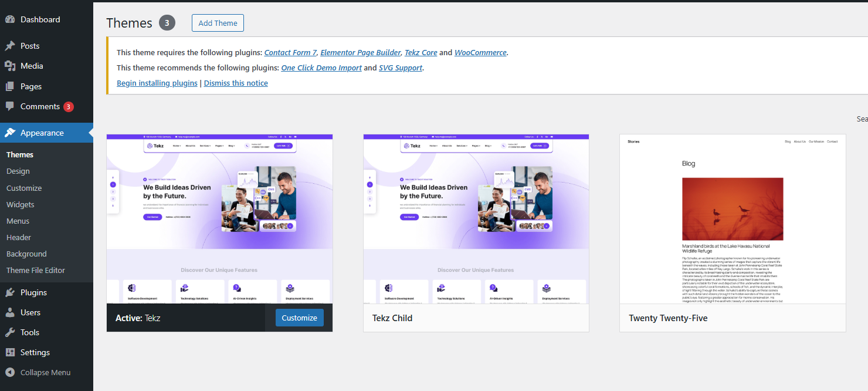Open the Users menu
The width and height of the screenshot is (868, 391).
click(46, 312)
